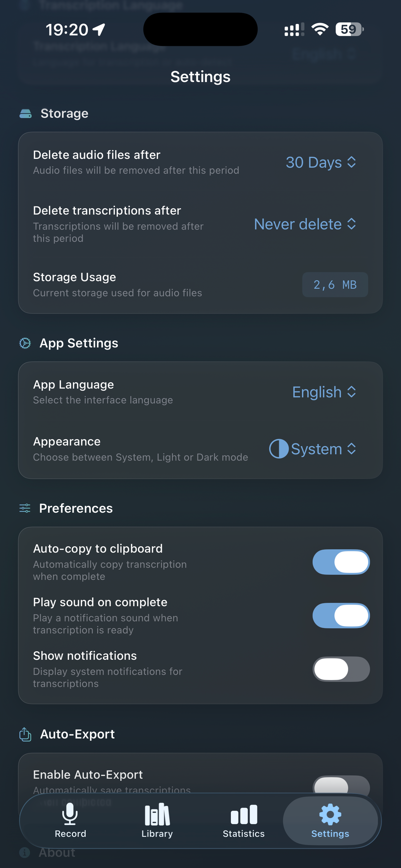This screenshot has width=401, height=868.
Task: Disable Auto-copy to clipboard switch
Action: click(341, 562)
